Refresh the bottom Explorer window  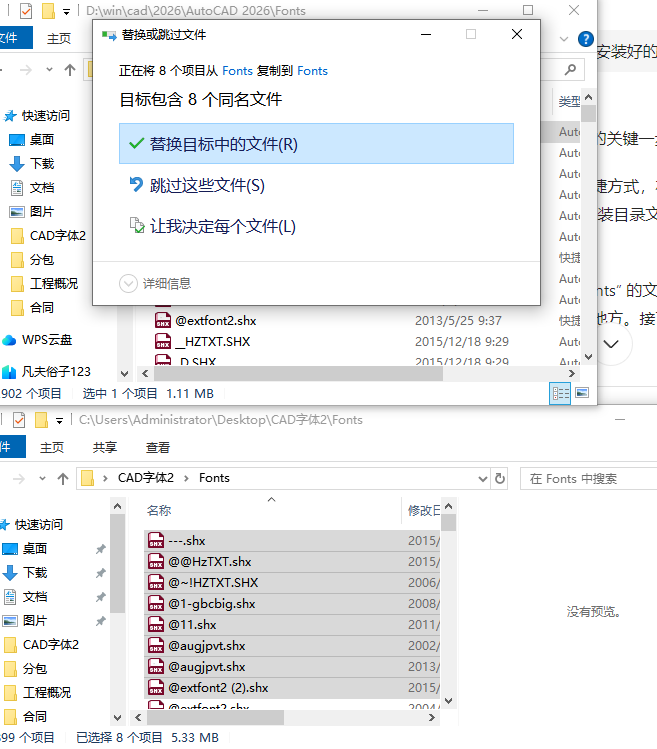point(500,479)
